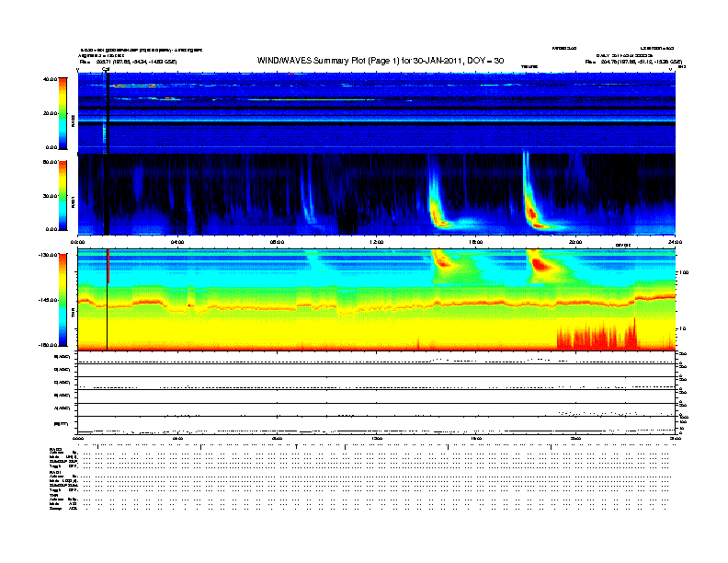728x563 pixels.
Task: Click the 00:00 tick label below RAD1 spectrogram
Action: click(77, 242)
